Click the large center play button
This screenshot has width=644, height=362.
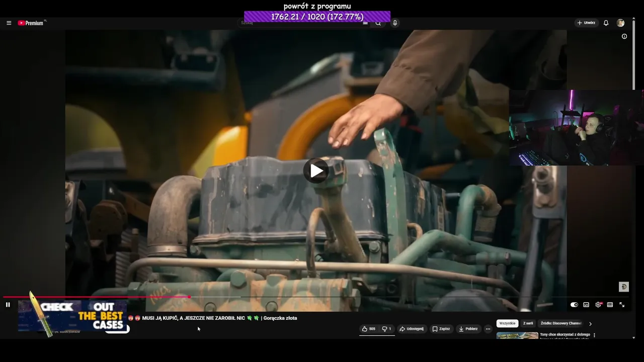316,171
